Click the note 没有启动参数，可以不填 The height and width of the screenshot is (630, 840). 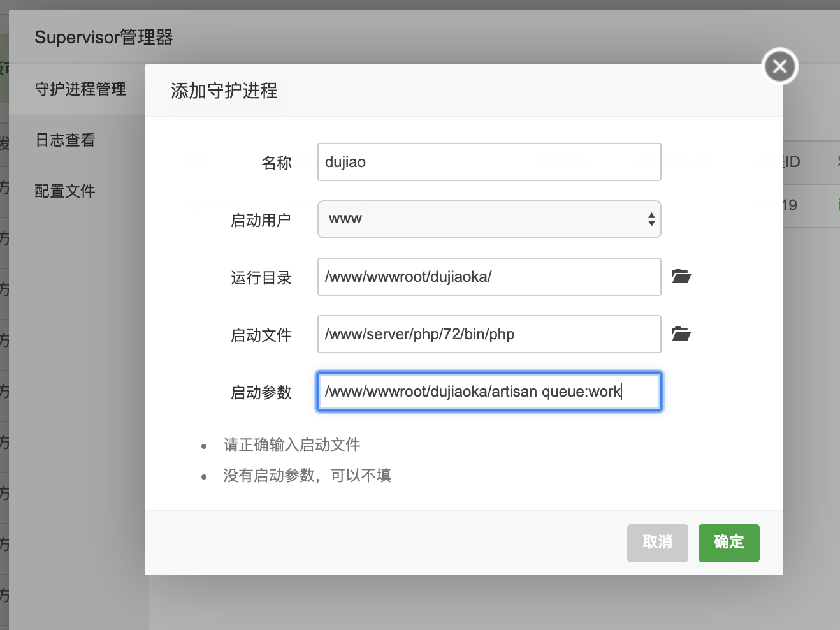308,475
